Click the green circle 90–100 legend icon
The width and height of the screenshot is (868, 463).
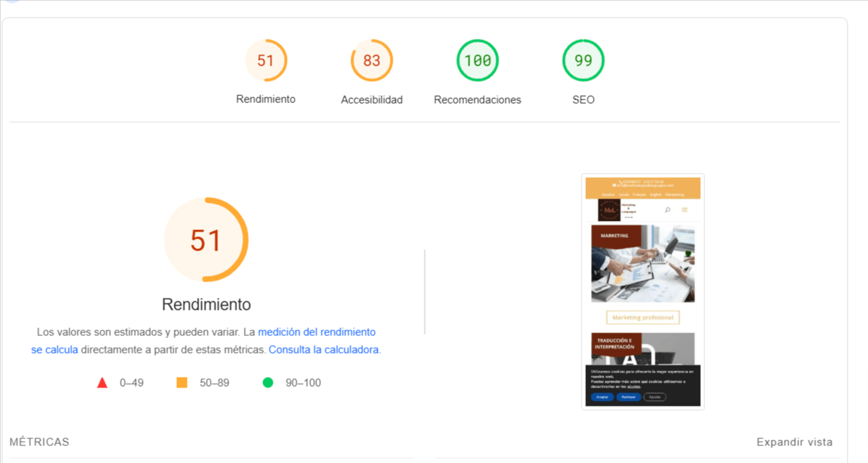[268, 383]
